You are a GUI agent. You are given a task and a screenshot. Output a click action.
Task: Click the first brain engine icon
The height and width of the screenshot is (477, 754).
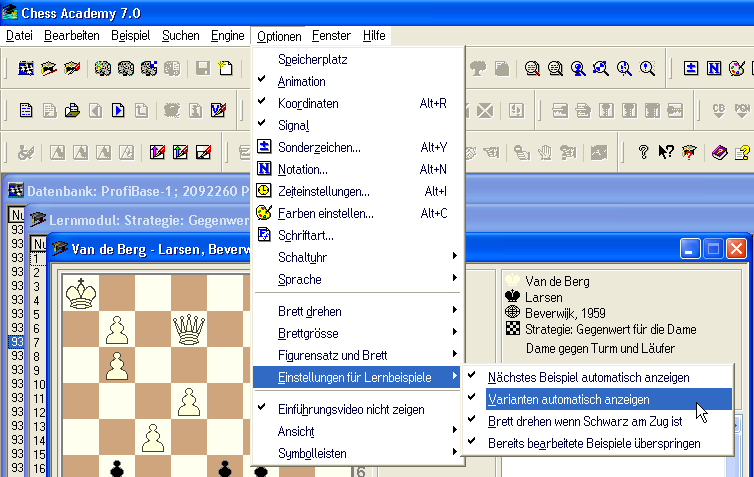[x=102, y=69]
